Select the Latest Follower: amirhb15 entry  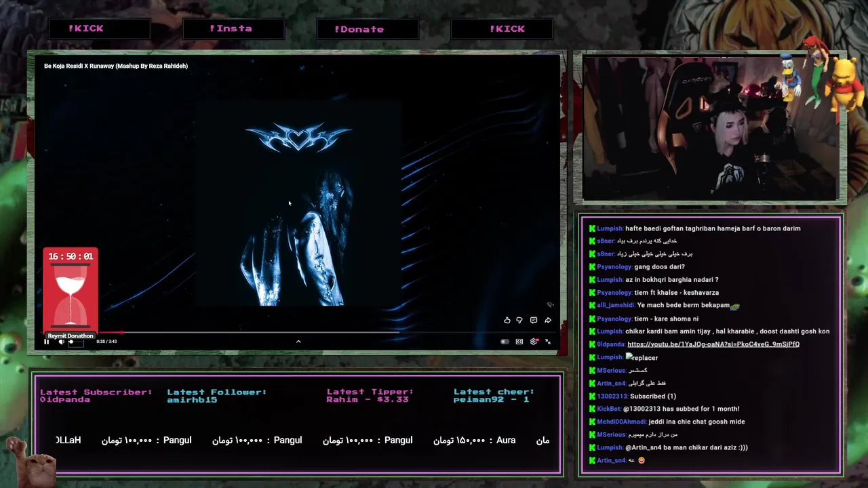[217, 396]
